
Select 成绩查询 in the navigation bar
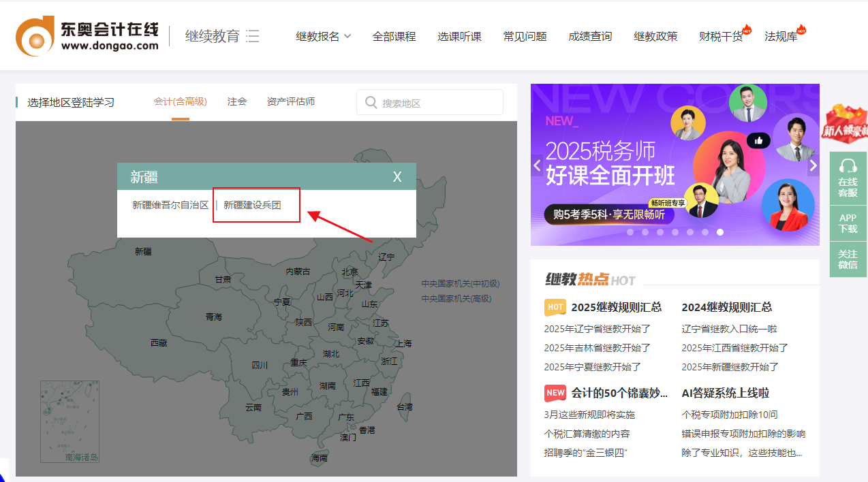coord(589,36)
